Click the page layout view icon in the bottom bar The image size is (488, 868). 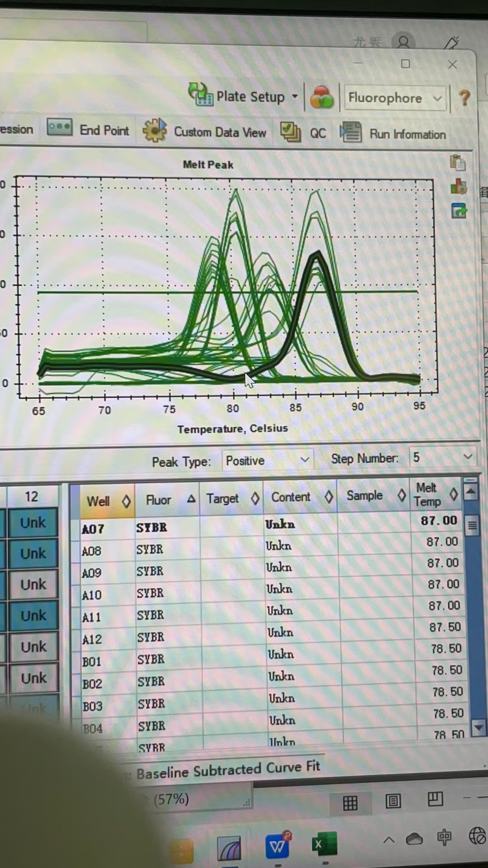pyautogui.click(x=393, y=801)
